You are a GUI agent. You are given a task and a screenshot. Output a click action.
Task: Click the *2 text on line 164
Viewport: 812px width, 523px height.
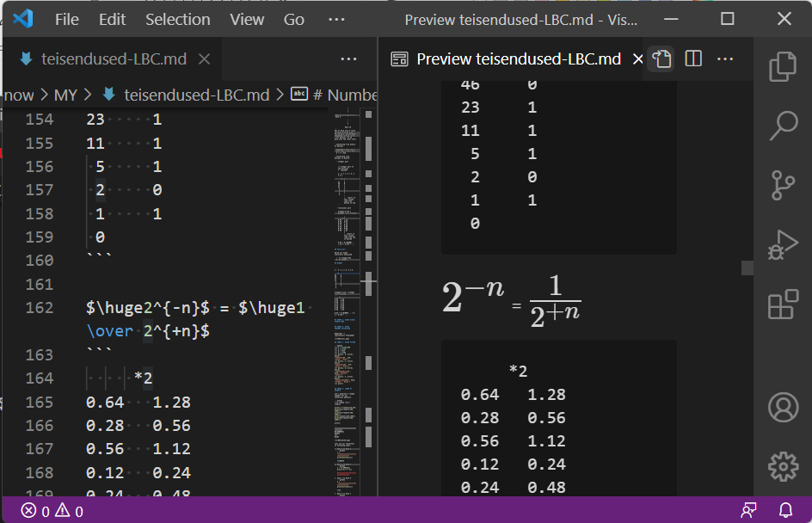(x=143, y=378)
